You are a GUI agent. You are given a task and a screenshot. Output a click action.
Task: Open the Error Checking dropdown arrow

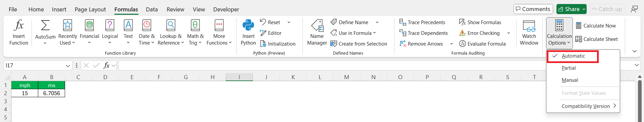pyautogui.click(x=508, y=33)
